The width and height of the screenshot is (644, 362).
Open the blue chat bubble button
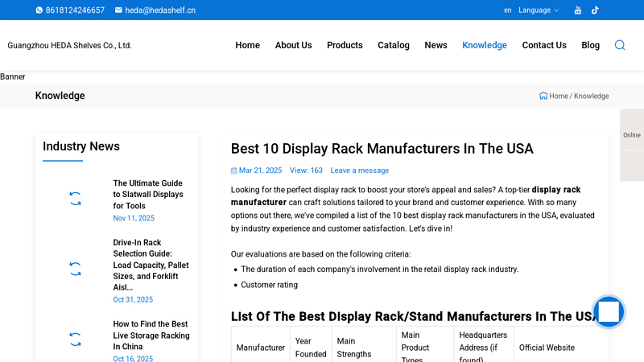coord(609,311)
